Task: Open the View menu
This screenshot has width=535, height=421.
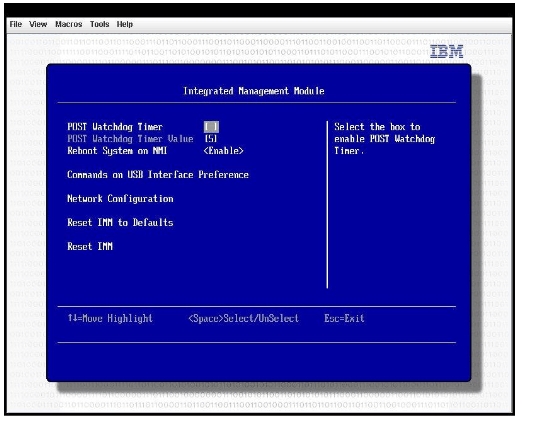Action: coord(38,24)
